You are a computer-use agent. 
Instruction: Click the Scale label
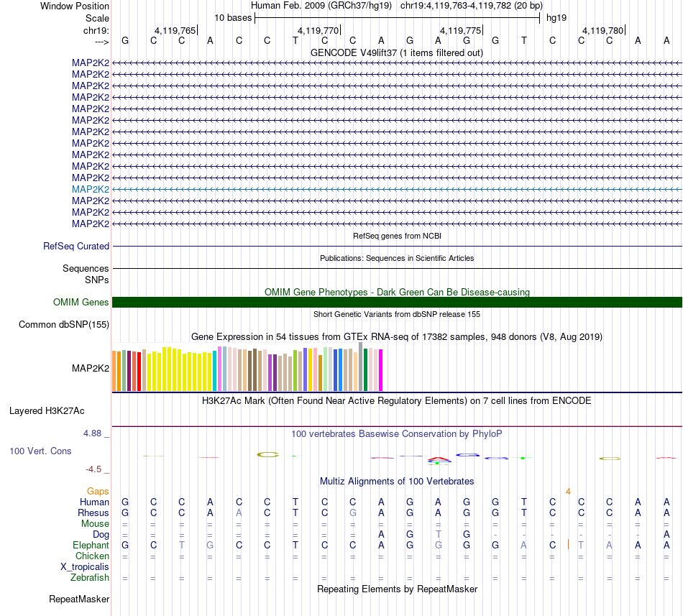click(x=97, y=18)
